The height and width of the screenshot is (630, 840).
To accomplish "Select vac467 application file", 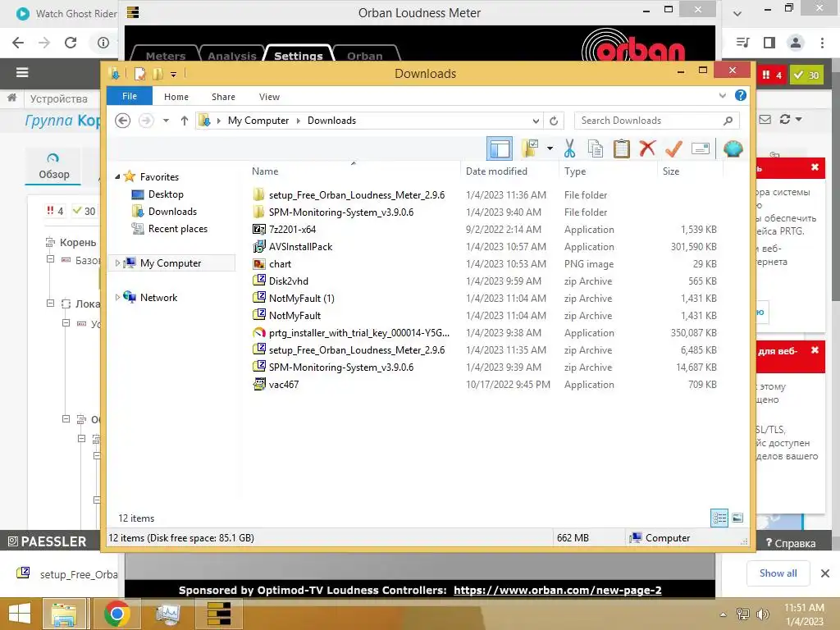I will tap(283, 384).
